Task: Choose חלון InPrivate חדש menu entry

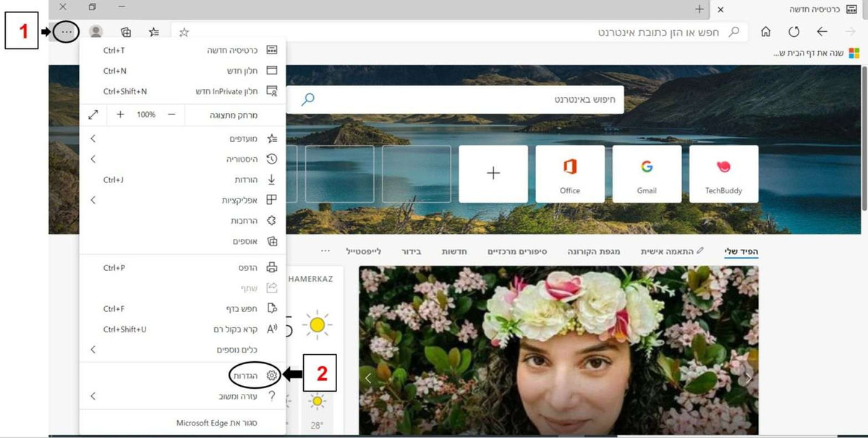Action: tap(182, 91)
